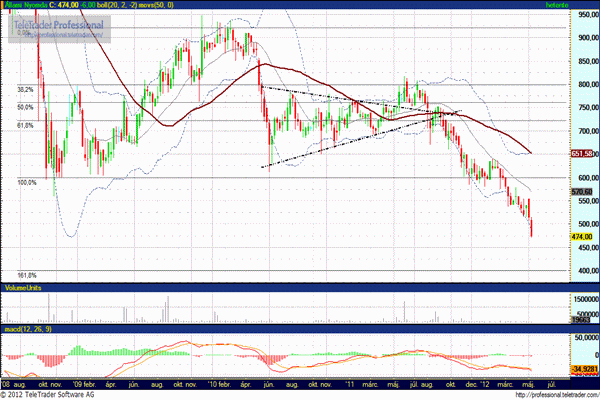
Task: Click the 19663 current volume tag
Action: click(x=581, y=319)
